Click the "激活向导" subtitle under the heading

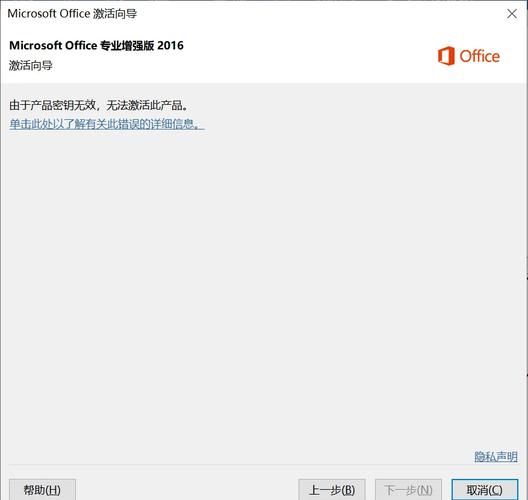click(31, 65)
